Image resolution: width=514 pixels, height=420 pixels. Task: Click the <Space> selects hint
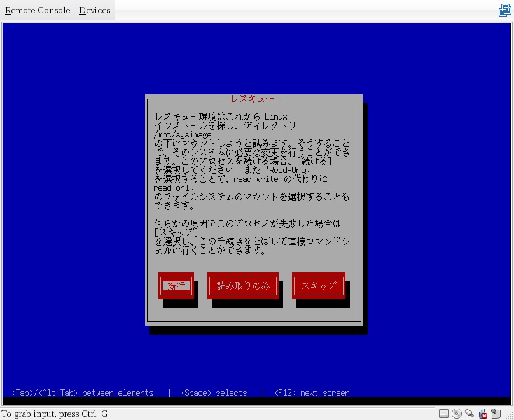pos(214,393)
